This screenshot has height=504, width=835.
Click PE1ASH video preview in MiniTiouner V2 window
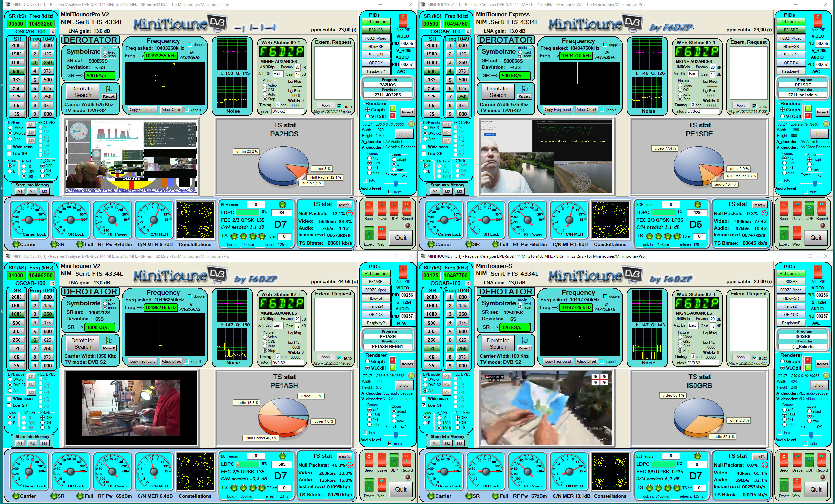point(131,408)
